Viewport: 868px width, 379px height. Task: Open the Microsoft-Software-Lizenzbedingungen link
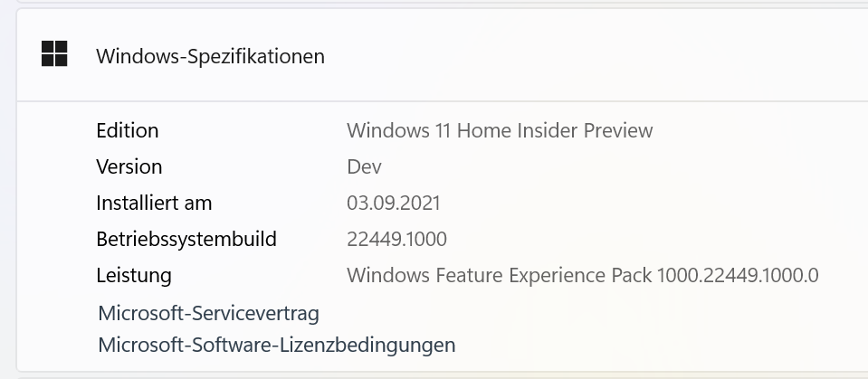coord(276,345)
